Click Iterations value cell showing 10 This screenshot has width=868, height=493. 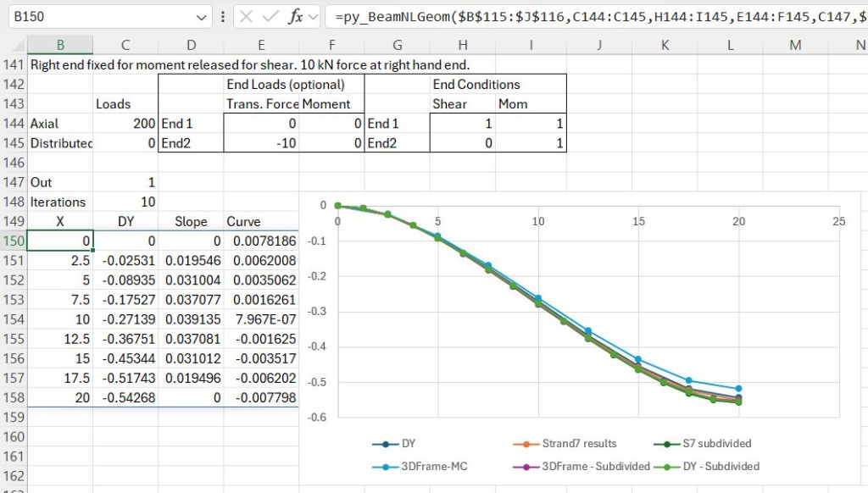click(x=125, y=202)
